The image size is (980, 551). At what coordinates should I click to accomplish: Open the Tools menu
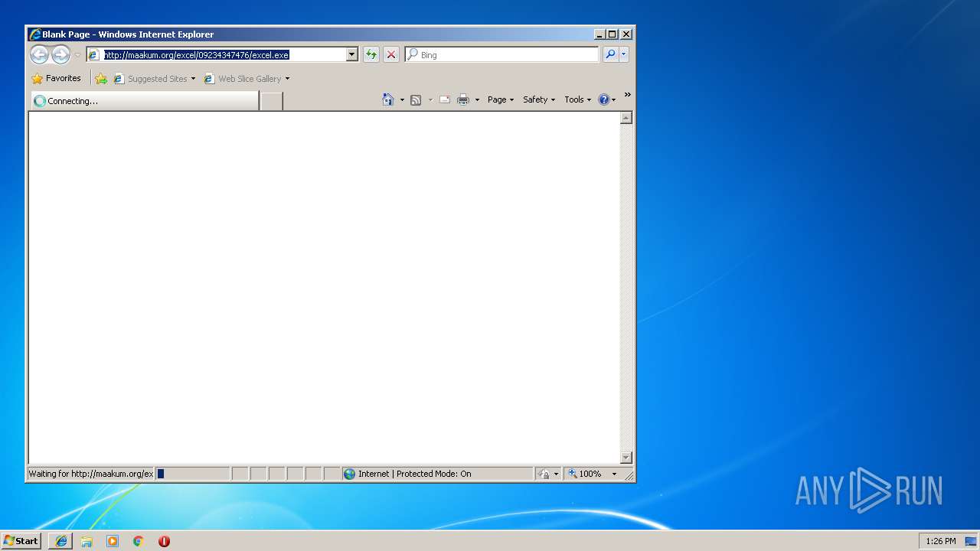click(x=578, y=99)
